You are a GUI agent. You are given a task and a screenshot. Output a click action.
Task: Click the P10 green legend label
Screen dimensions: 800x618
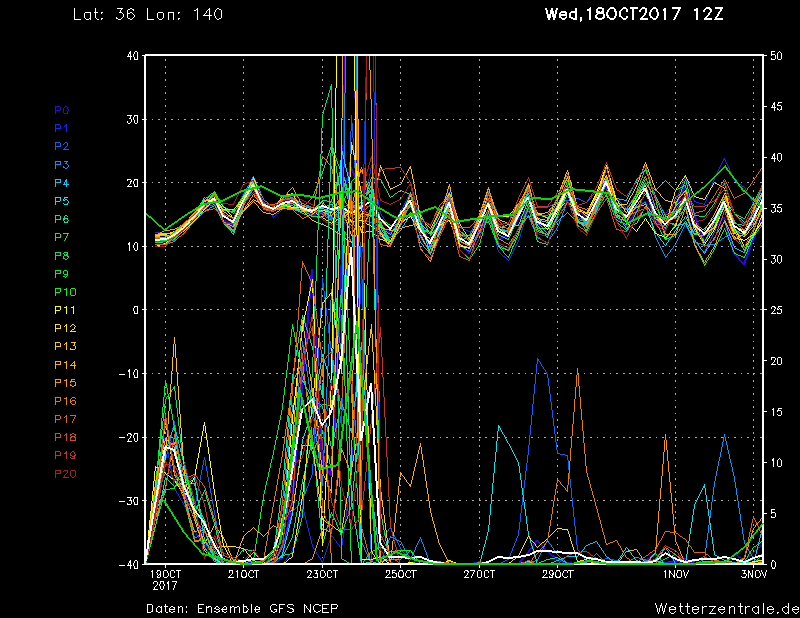65,292
